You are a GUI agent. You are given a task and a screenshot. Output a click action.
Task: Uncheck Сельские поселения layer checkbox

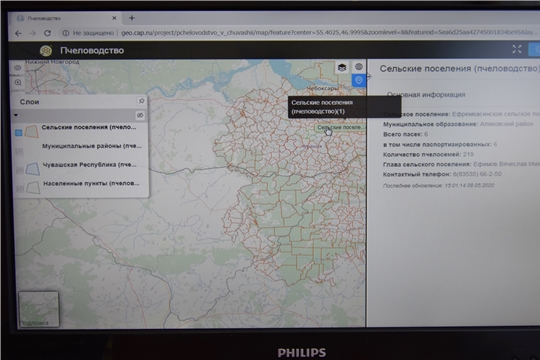click(x=19, y=133)
